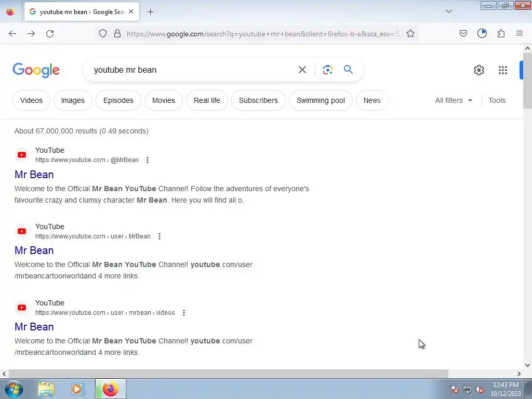This screenshot has width=532, height=399.
Task: Open Action Center flag tray icon
Action: point(455,390)
